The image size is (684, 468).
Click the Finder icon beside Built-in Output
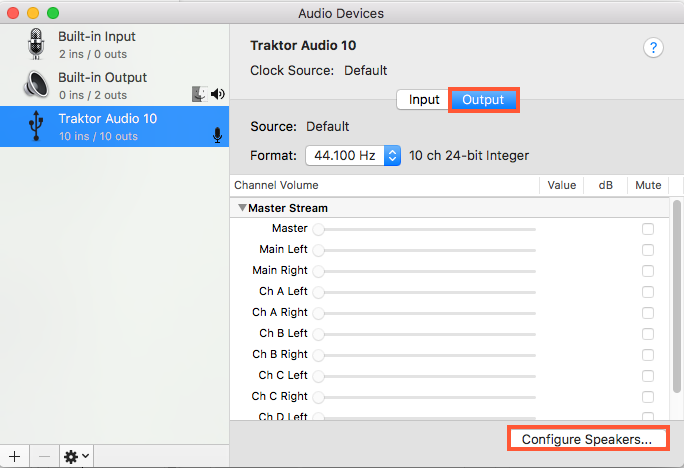tap(200, 94)
